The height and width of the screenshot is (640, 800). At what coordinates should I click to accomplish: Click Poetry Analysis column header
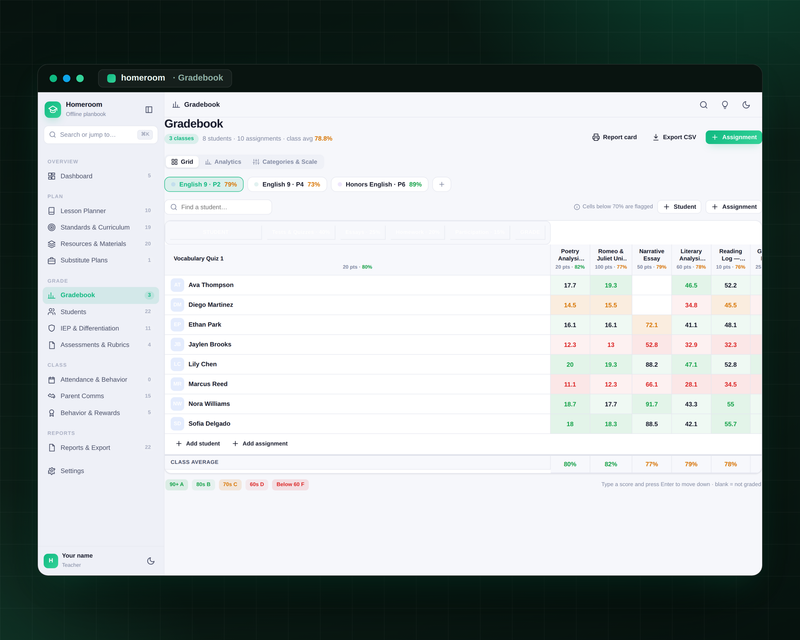tap(570, 259)
